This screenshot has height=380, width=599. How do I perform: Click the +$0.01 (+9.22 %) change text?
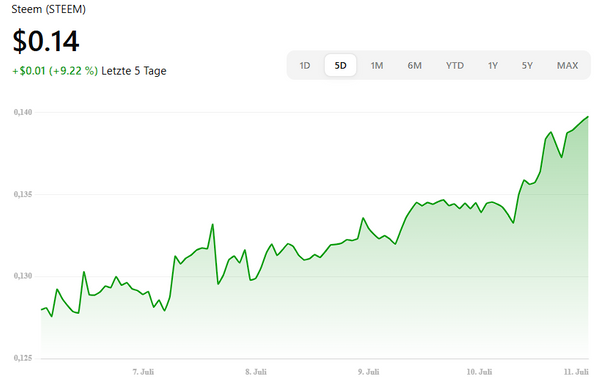(55, 71)
